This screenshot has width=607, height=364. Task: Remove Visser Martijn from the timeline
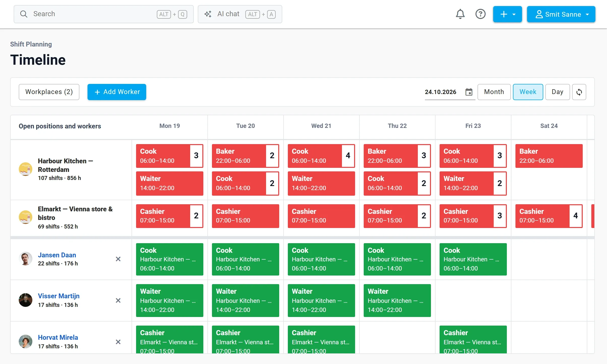(118, 301)
